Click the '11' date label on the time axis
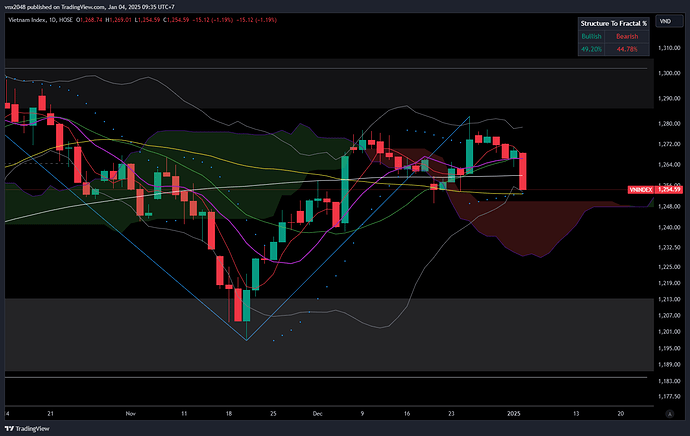This screenshot has height=436, width=690. 184,414
